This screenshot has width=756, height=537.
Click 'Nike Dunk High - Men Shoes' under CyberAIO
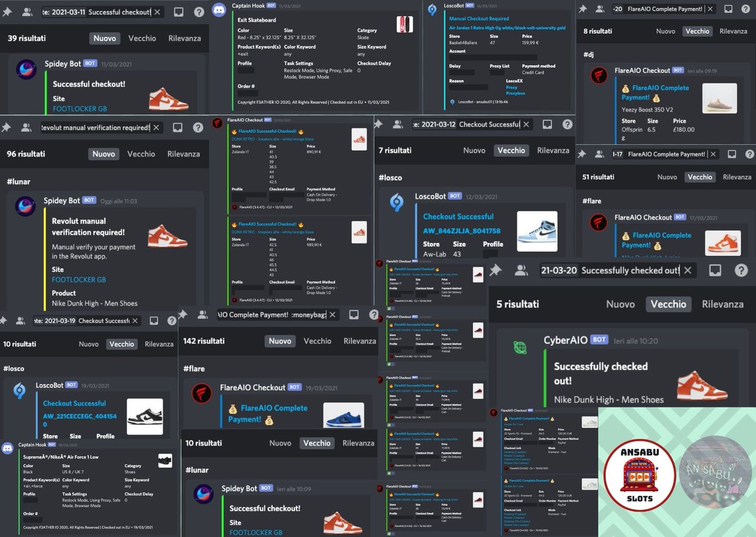coord(609,400)
